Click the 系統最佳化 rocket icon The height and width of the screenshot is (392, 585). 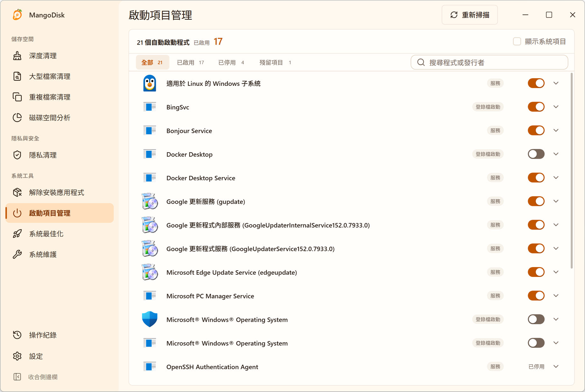17,234
